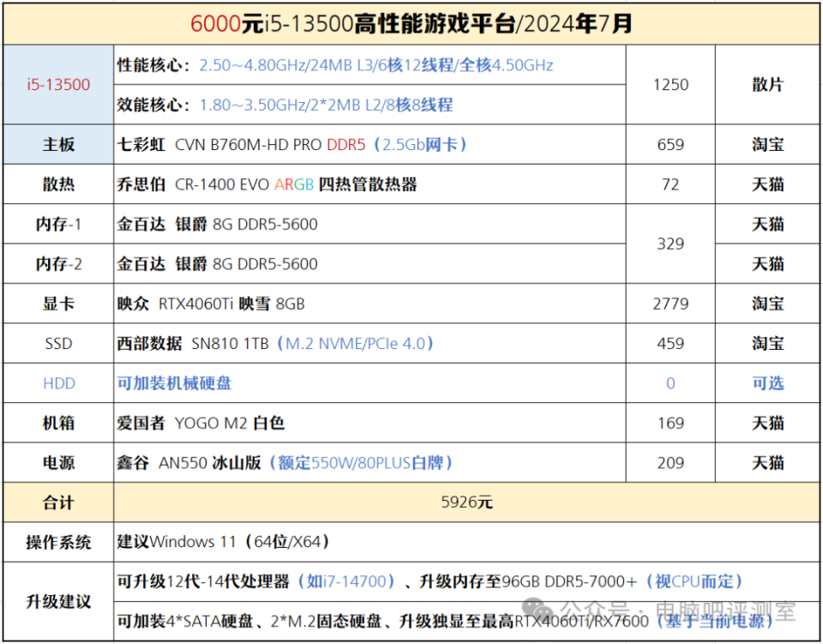Click the 性能核心 specification row
This screenshot has height=644, width=823.
click(369, 65)
